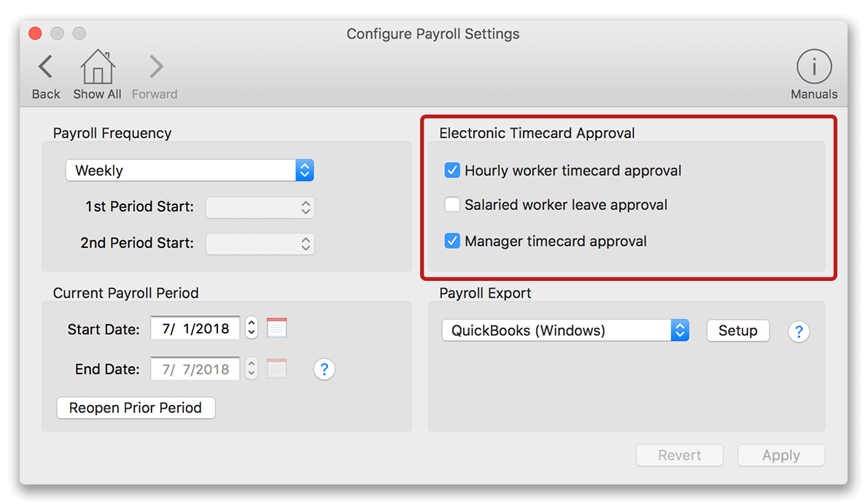Open the calendar picker for Start Date
Viewport: 868px width, 502px height.
click(276, 328)
